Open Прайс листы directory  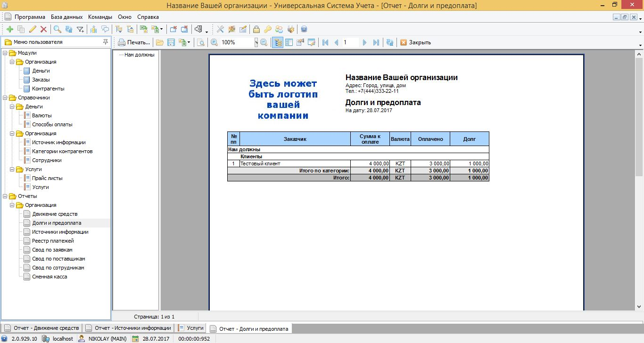47,178
